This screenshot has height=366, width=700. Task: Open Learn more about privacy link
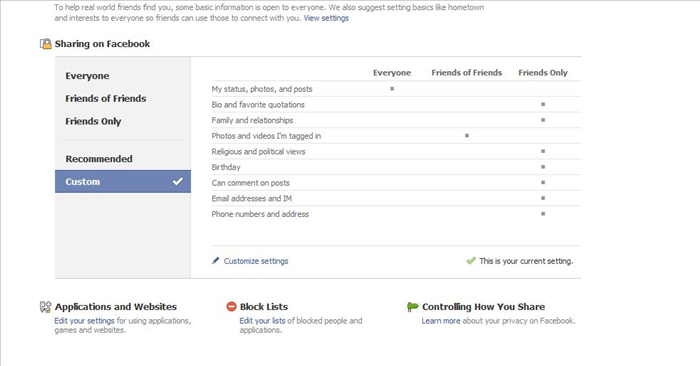441,320
